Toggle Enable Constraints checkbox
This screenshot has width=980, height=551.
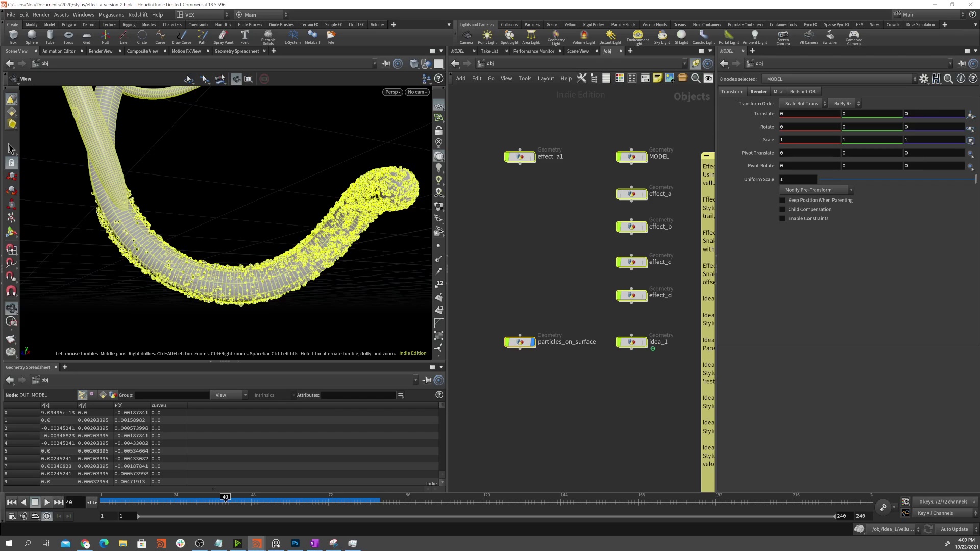tap(782, 219)
